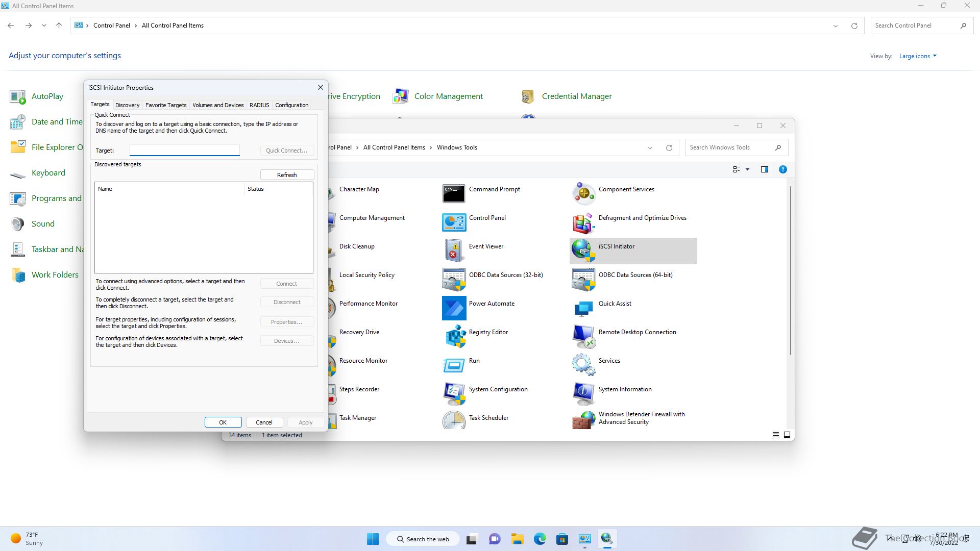Click All Control Panel Items in Windows Tools breadcrumb
Image resolution: width=980 pixels, height=551 pixels.
[x=394, y=147]
